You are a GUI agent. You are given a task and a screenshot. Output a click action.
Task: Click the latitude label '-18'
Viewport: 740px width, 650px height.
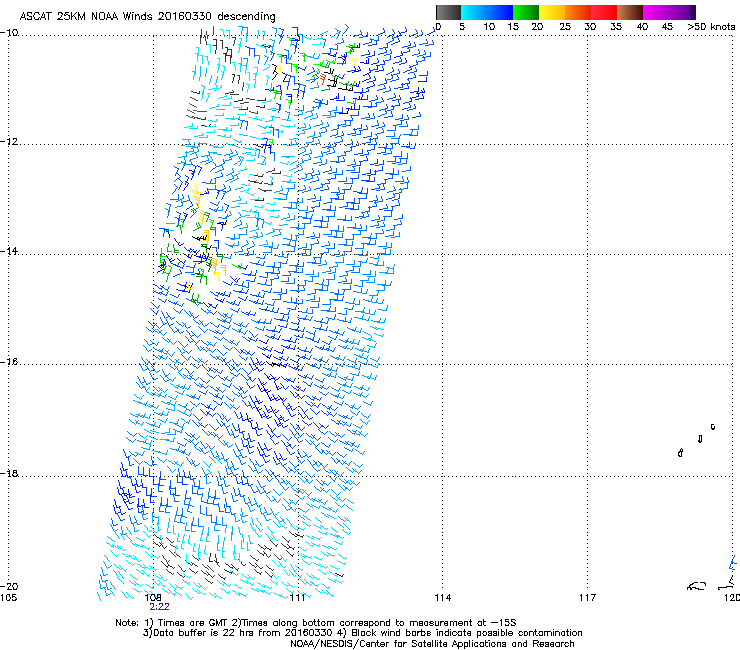click(9, 473)
